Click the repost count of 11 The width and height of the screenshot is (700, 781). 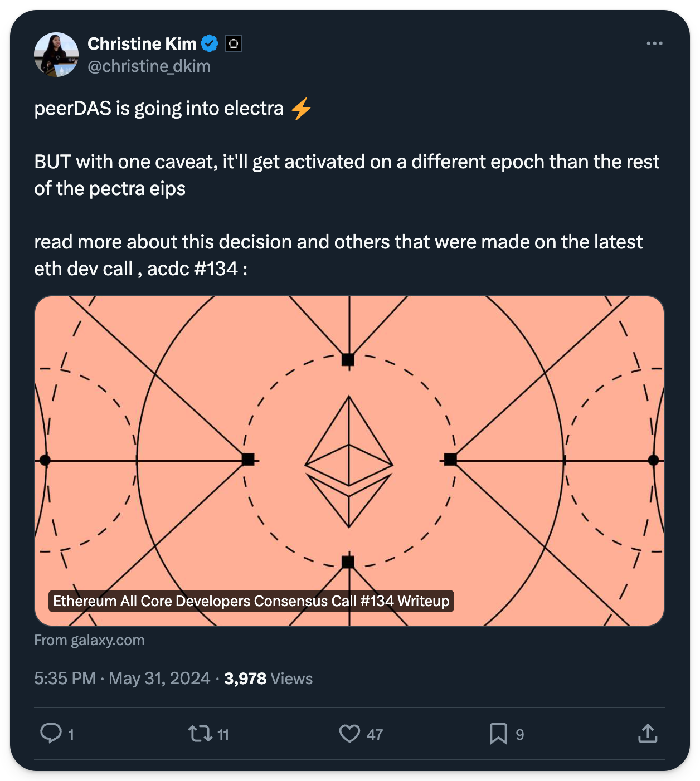pos(223,735)
